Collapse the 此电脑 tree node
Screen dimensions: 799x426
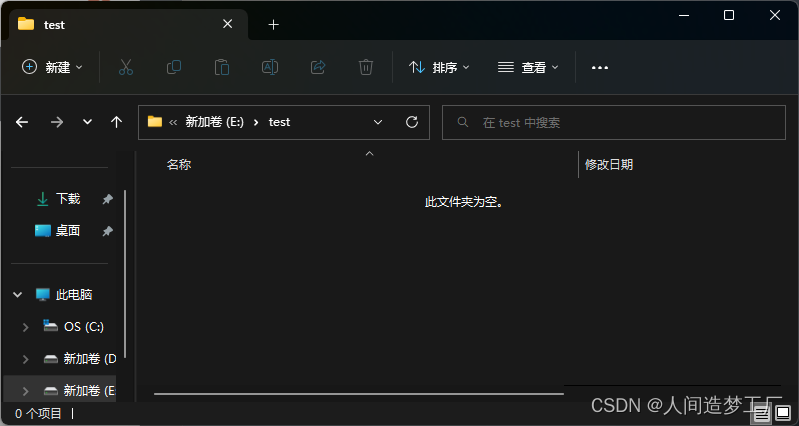point(18,295)
